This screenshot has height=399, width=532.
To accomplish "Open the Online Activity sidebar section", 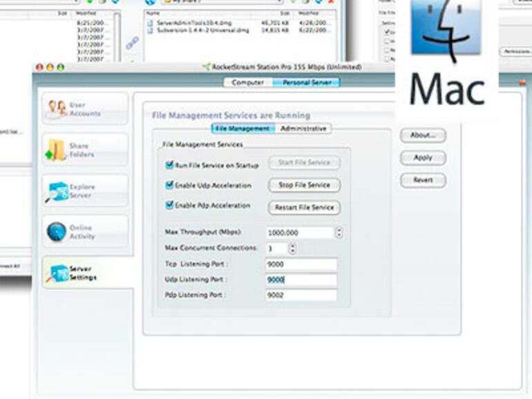I will tap(85, 231).
